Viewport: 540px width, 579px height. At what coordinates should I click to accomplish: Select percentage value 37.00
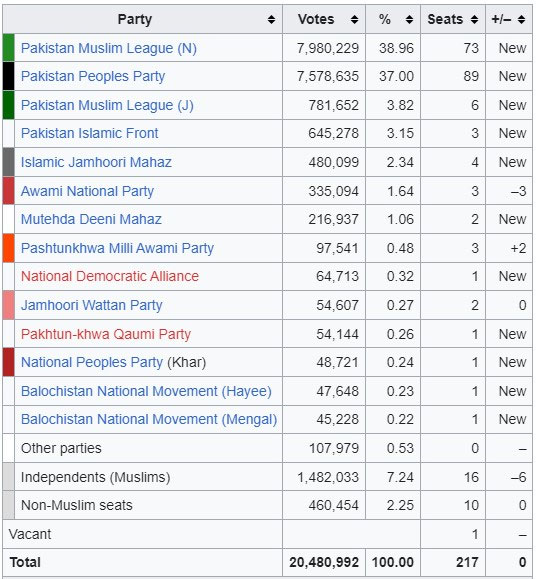396,76
